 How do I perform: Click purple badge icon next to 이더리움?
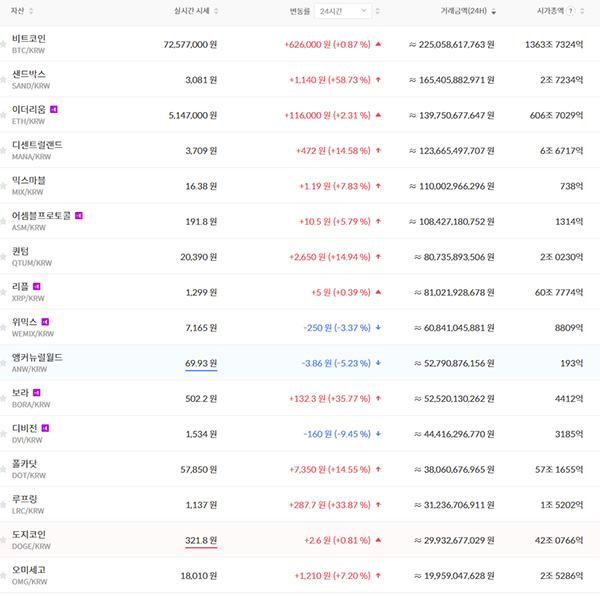click(53, 109)
